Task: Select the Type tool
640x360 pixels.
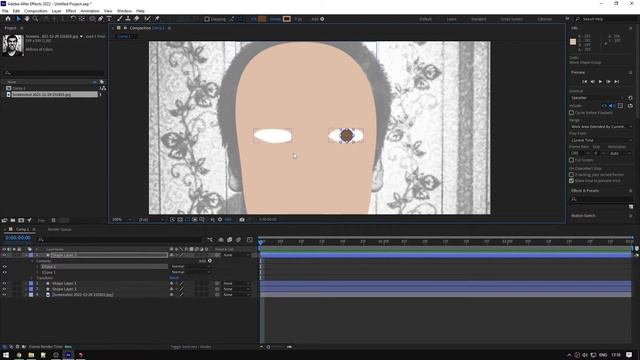Action: coord(109,19)
